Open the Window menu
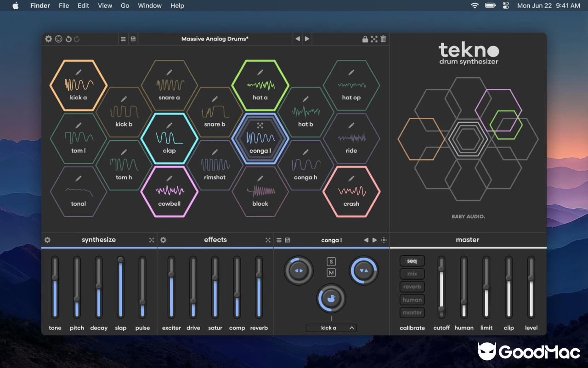This screenshot has height=368, width=588. (150, 6)
